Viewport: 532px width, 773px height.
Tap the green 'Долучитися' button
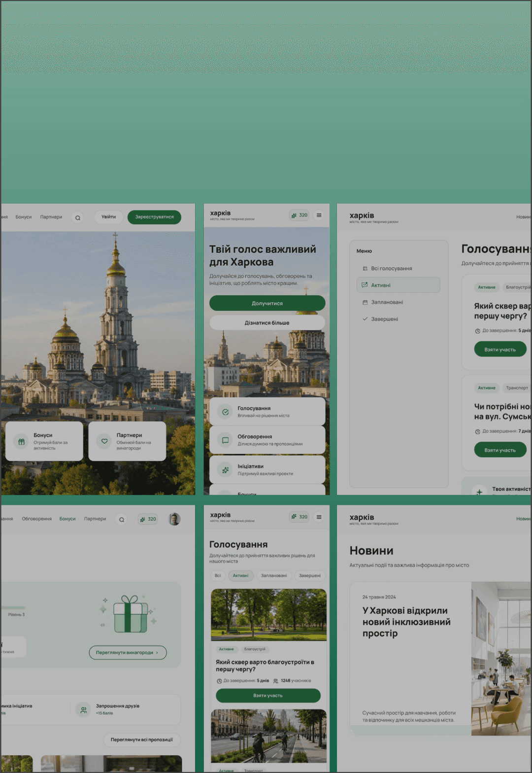point(267,303)
